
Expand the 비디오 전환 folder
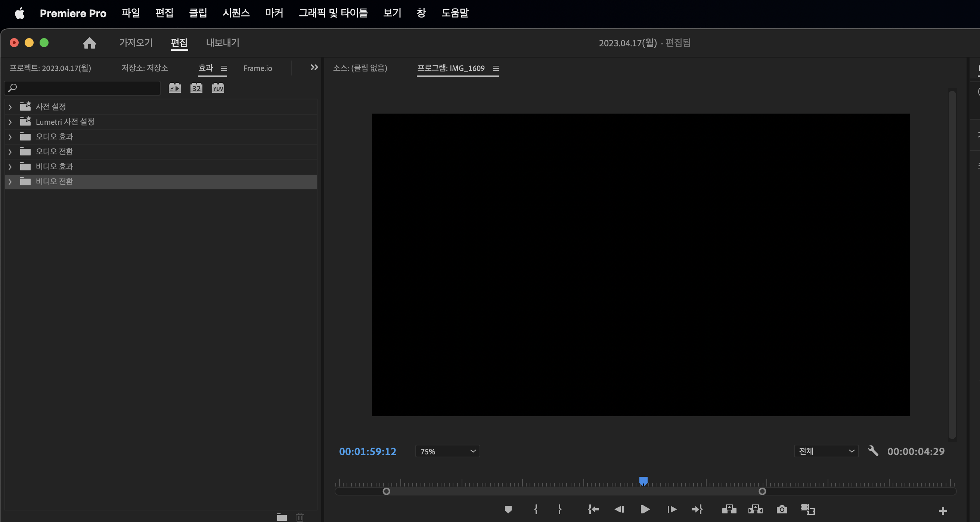(x=10, y=182)
